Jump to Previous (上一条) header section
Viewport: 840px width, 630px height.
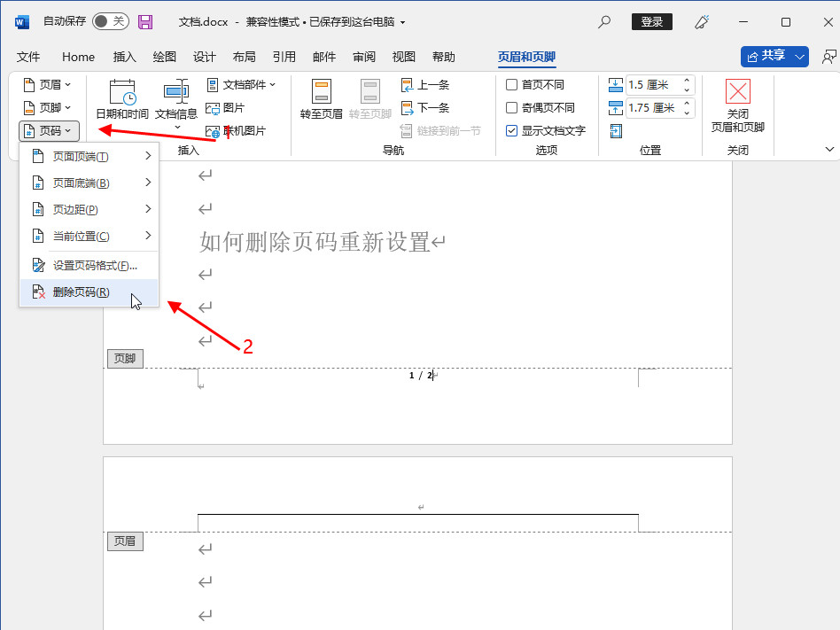[x=425, y=85]
